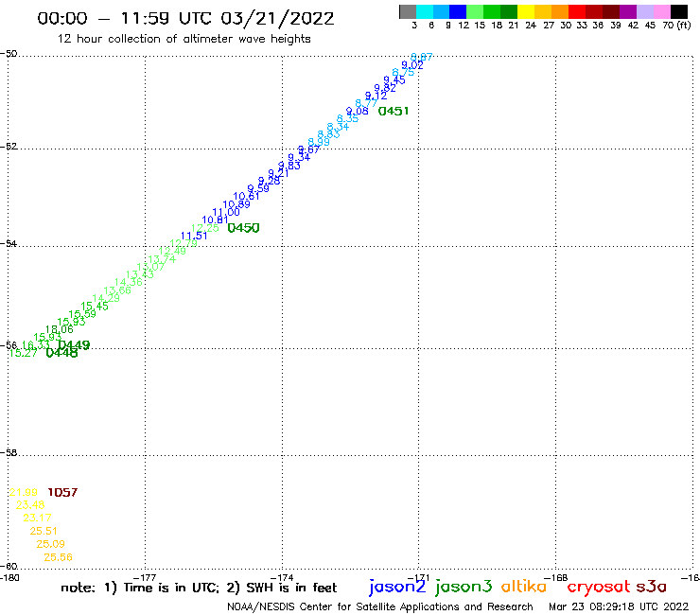Image resolution: width=700 pixels, height=615 pixels.
Task: Click the pass time label '0450'
Action: (x=243, y=228)
